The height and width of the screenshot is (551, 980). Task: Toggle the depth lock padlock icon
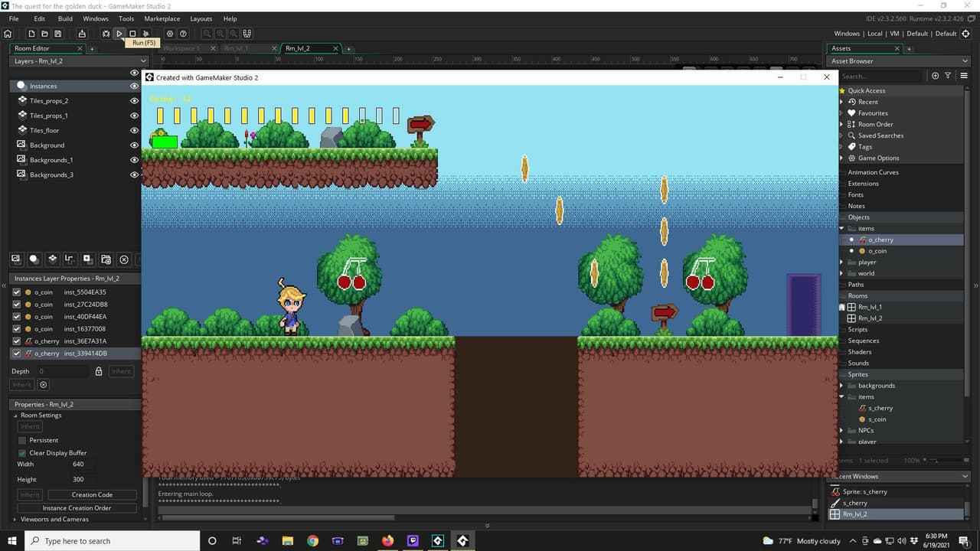click(99, 371)
